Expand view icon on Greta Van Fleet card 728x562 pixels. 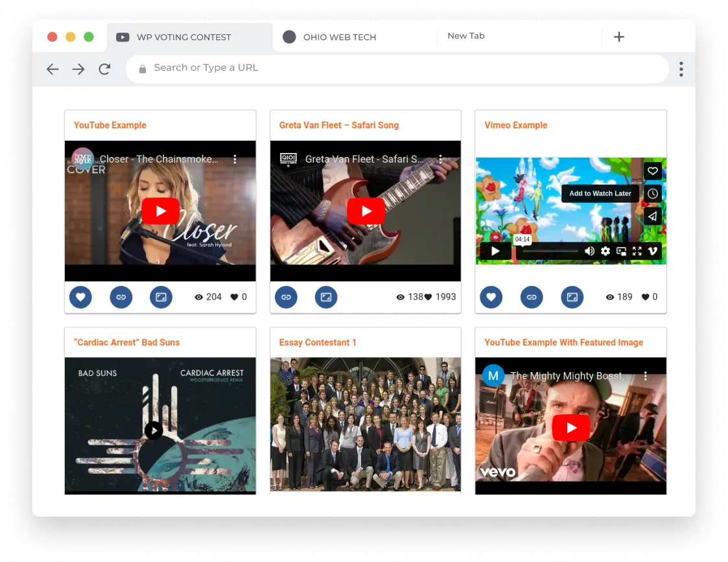pos(326,297)
